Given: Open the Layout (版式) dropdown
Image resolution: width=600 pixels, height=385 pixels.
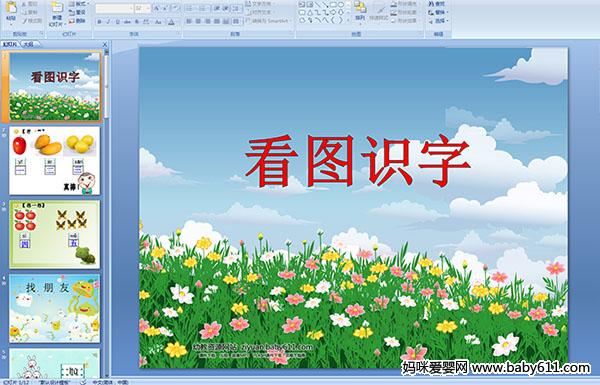Looking at the screenshot, I should click(78, 3).
